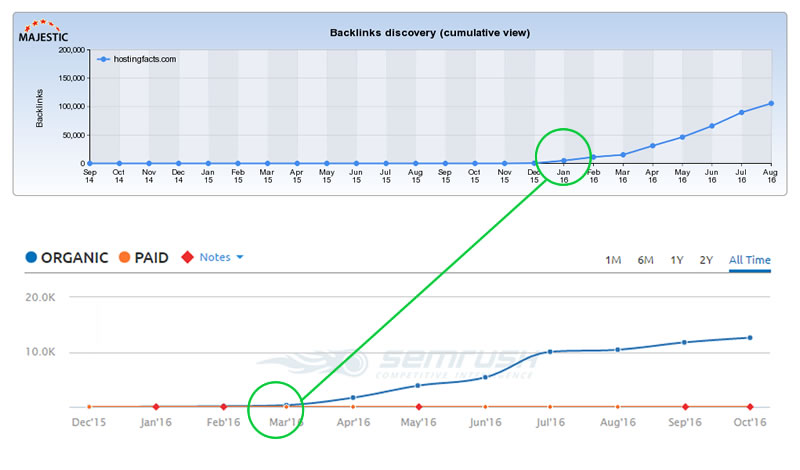800x470 pixels.
Task: Click the May 16 backlinks data point
Action: 682,137
